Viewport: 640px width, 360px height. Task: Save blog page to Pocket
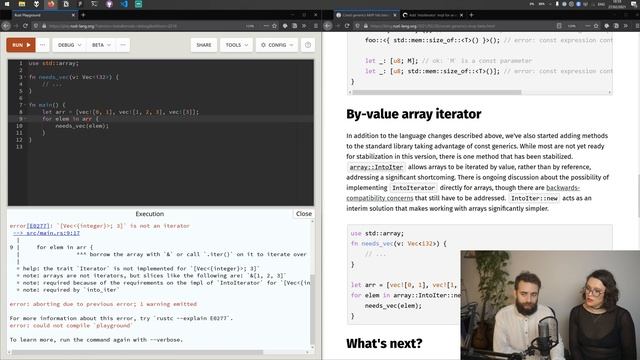click(607, 26)
